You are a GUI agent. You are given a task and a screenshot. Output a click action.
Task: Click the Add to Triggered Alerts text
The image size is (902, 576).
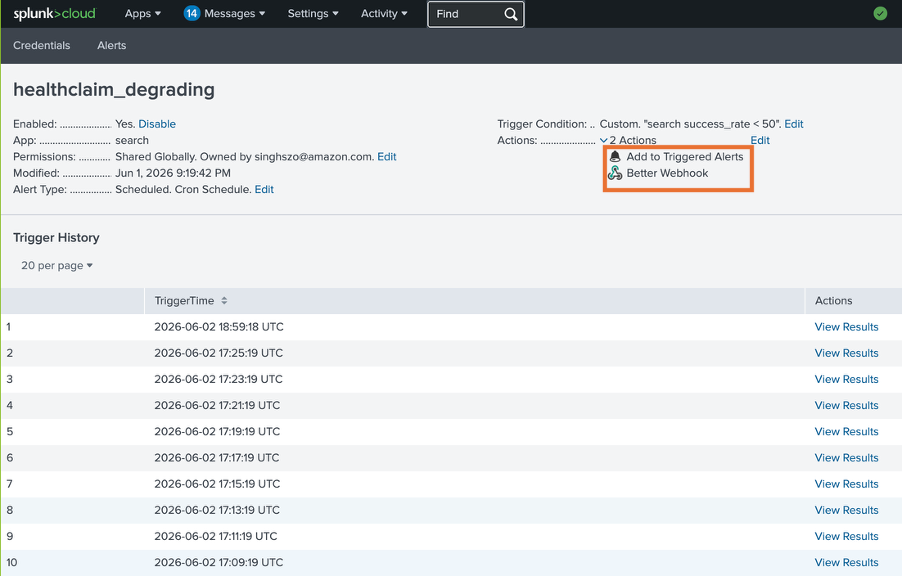click(685, 157)
